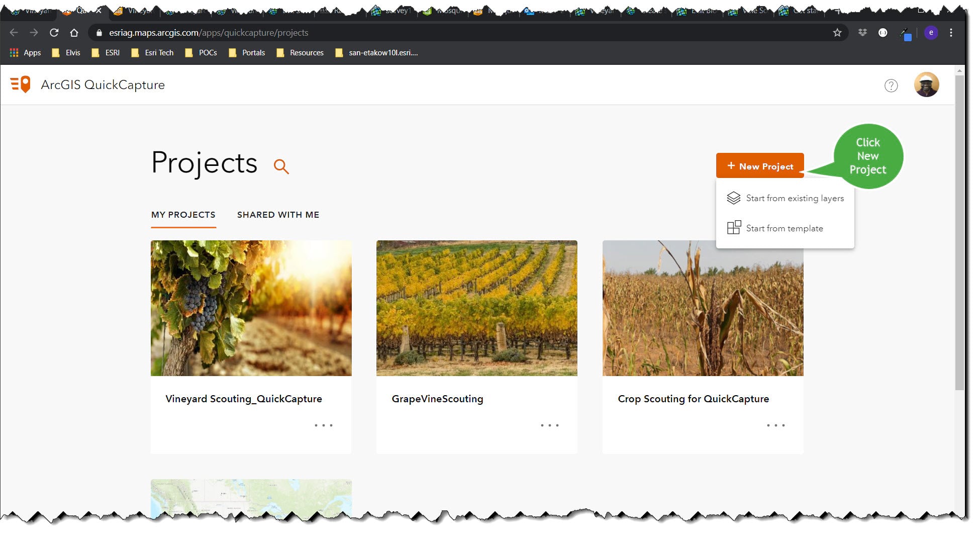The width and height of the screenshot is (980, 539).
Task: Open the help question mark icon
Action: tap(891, 86)
